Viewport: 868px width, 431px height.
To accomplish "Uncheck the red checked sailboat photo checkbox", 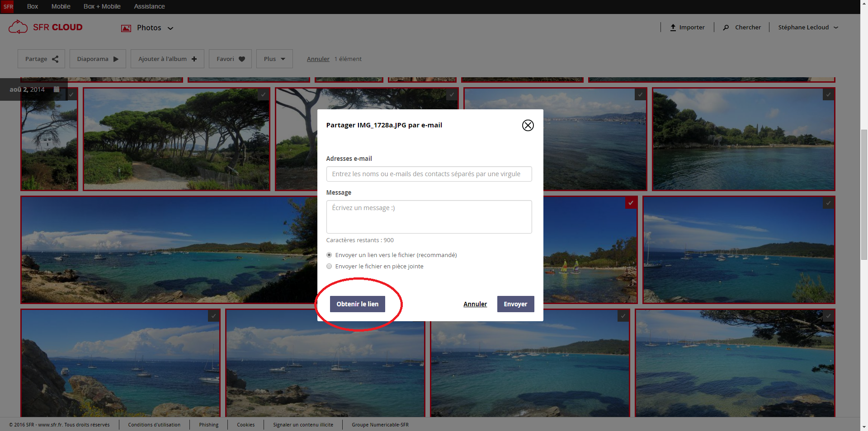I will [631, 203].
